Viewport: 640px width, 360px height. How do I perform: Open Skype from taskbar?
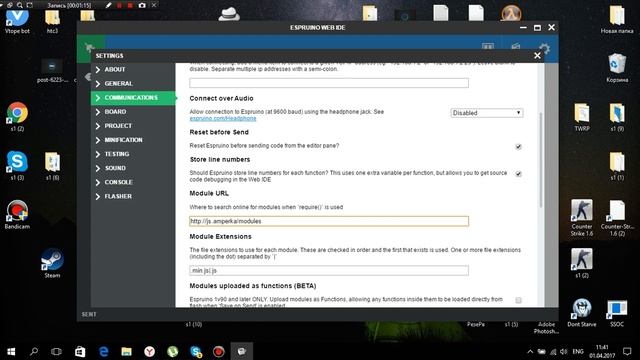[x=196, y=351]
